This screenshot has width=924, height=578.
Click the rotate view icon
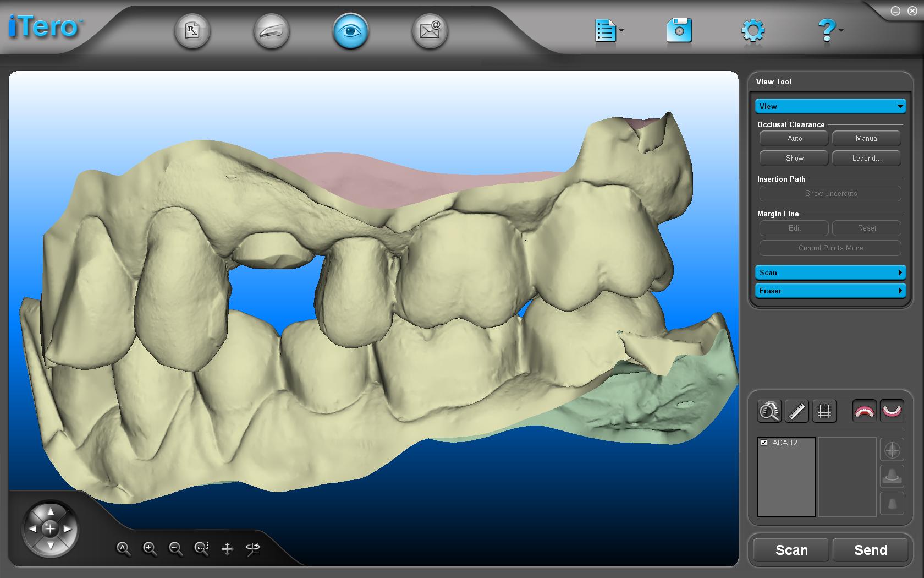(253, 548)
